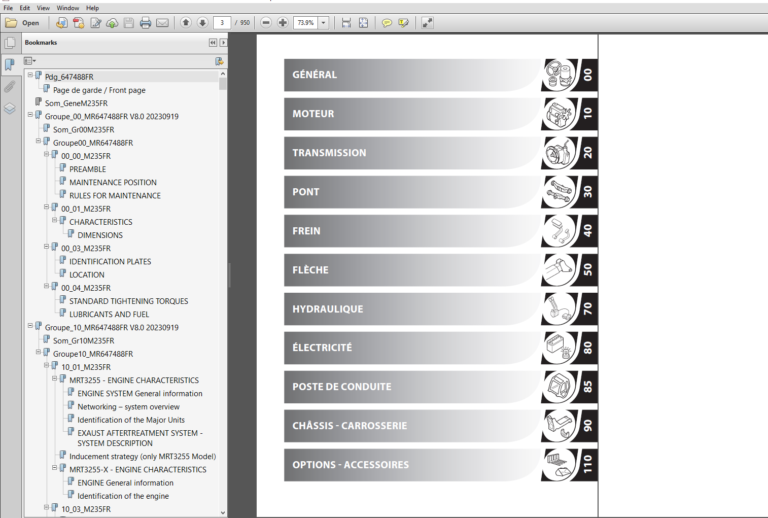Go to previous page with up arrow

186,23
